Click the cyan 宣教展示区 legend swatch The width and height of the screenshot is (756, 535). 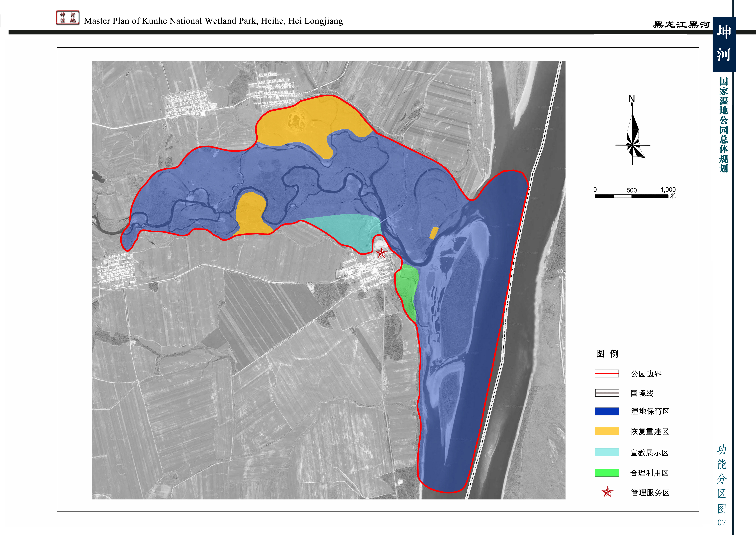[607, 452]
